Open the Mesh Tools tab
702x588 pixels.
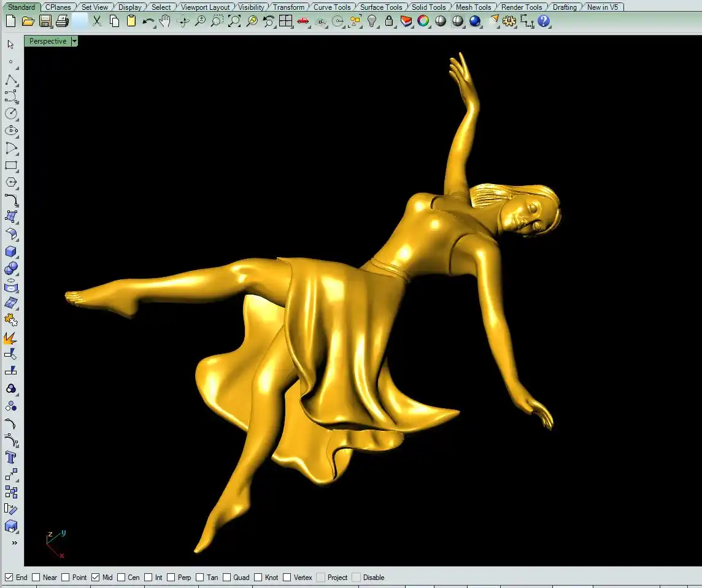pos(473,7)
